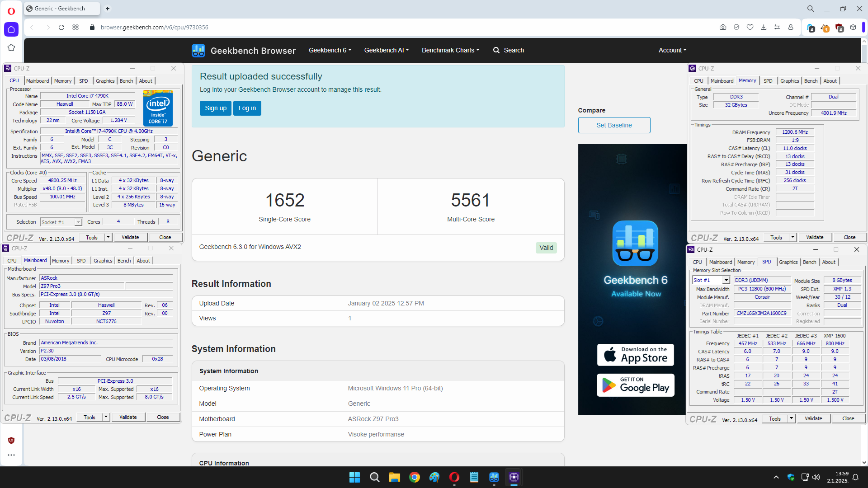Open the profile account icon

791,27
